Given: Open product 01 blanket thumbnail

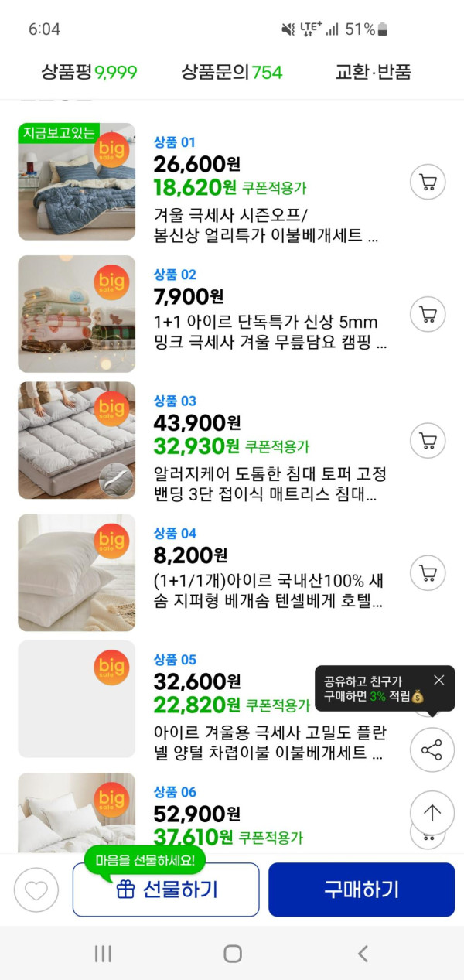Looking at the screenshot, I should [x=77, y=182].
